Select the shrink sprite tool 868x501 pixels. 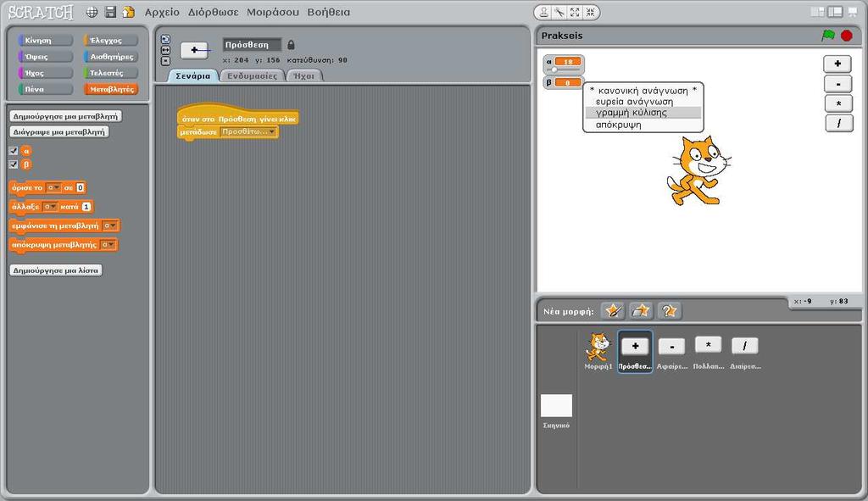(591, 12)
